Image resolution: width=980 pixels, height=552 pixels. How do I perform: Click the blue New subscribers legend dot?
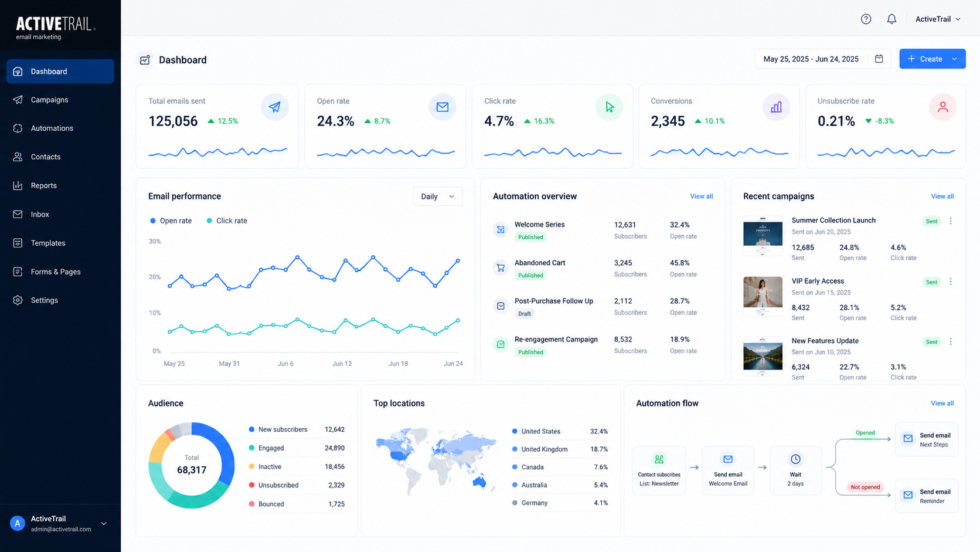[251, 429]
